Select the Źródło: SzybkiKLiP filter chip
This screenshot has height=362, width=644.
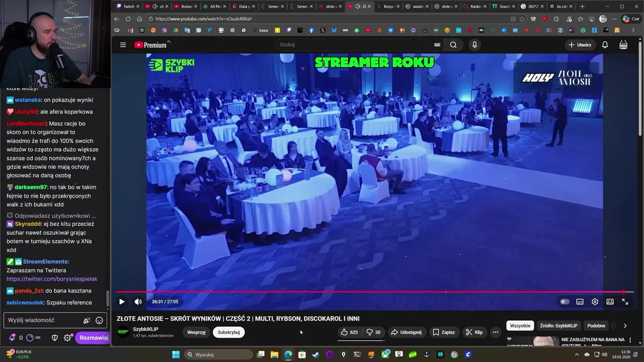pyautogui.click(x=558, y=326)
